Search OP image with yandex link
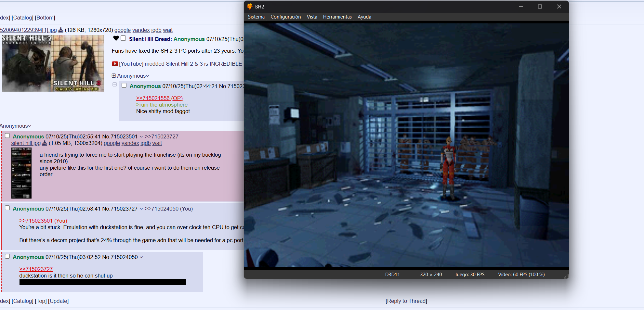The height and width of the screenshot is (310, 644). pos(141,30)
